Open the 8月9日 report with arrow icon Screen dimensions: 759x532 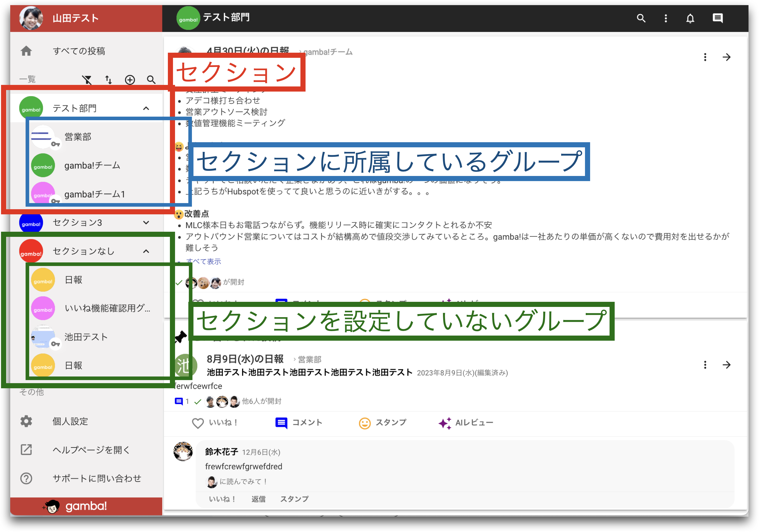click(x=726, y=365)
